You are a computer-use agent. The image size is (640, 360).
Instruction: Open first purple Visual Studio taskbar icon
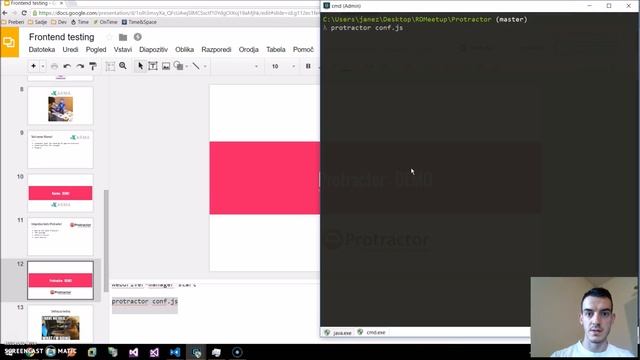[x=133, y=352]
